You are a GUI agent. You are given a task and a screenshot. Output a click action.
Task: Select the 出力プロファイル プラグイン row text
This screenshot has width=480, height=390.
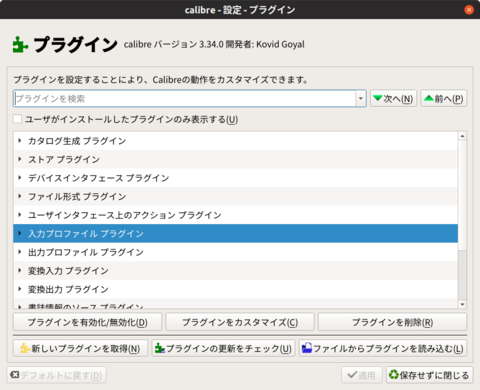[x=86, y=252]
